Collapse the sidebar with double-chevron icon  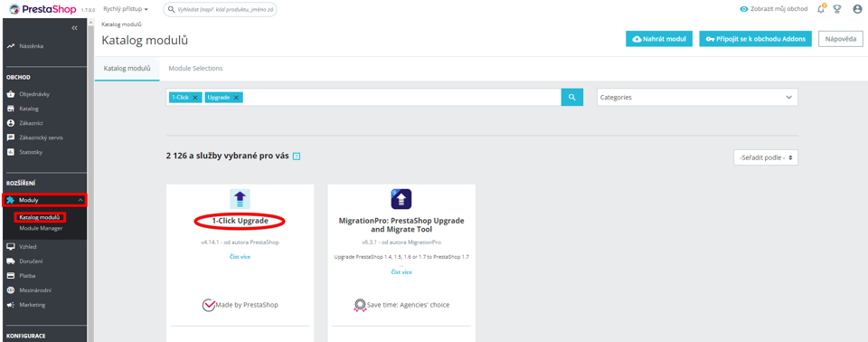coord(74,28)
